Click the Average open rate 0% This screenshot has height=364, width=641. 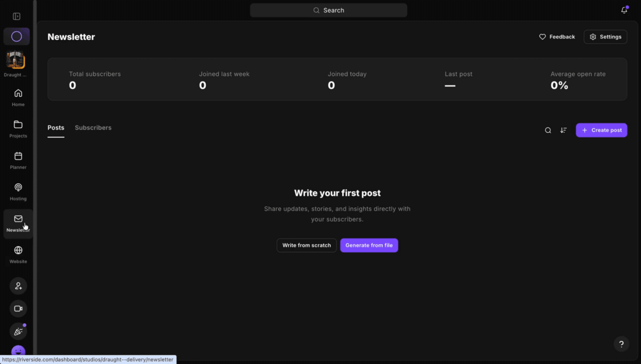pyautogui.click(x=559, y=85)
